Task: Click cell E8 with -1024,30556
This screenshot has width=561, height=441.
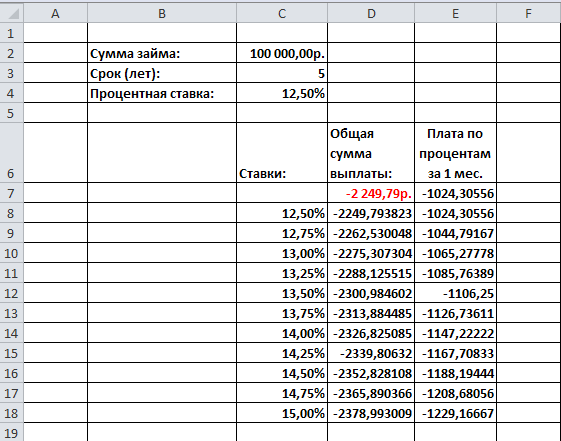Action: [455, 213]
